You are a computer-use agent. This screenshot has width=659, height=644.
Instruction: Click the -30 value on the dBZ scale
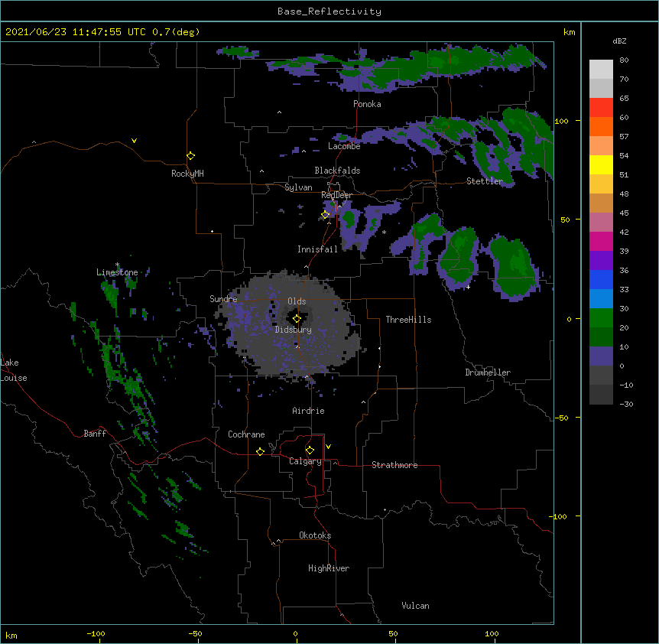click(626, 405)
